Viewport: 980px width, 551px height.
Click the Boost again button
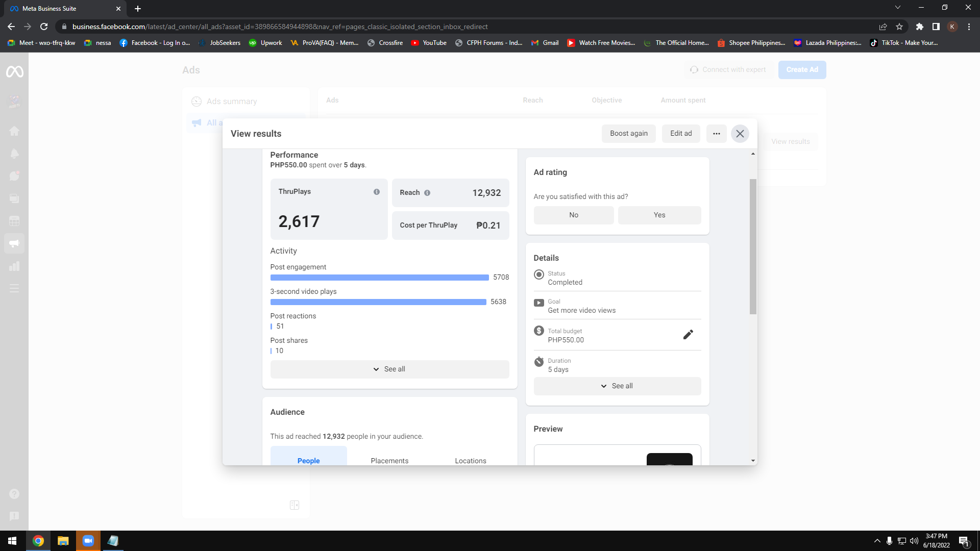(628, 134)
